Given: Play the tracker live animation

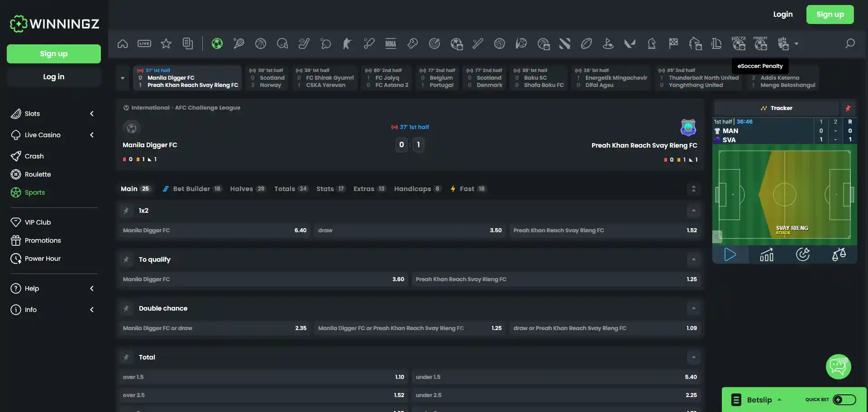Looking at the screenshot, I should point(730,255).
